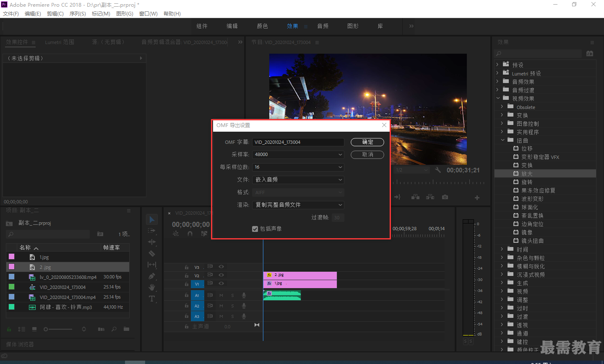Select the Type tool
This screenshot has height=364, width=604.
coord(152,299)
